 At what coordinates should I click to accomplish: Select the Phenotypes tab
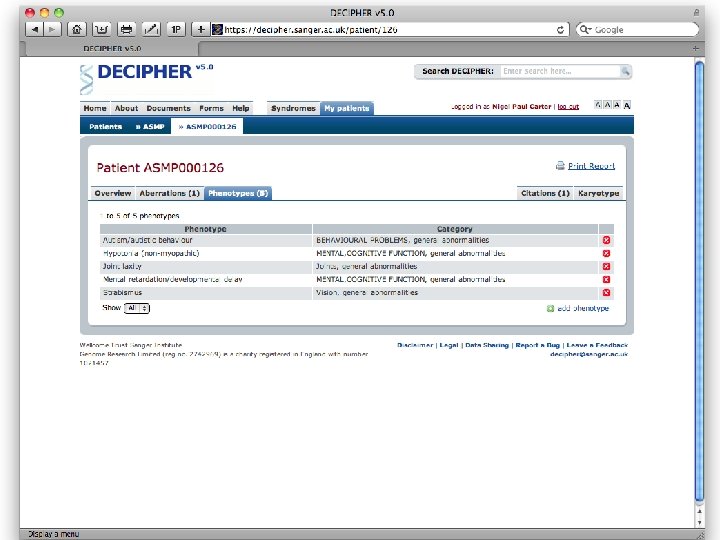pos(238,193)
